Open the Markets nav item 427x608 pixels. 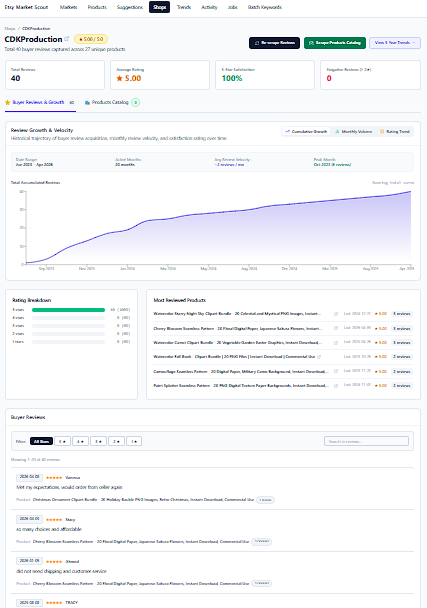(x=68, y=7)
